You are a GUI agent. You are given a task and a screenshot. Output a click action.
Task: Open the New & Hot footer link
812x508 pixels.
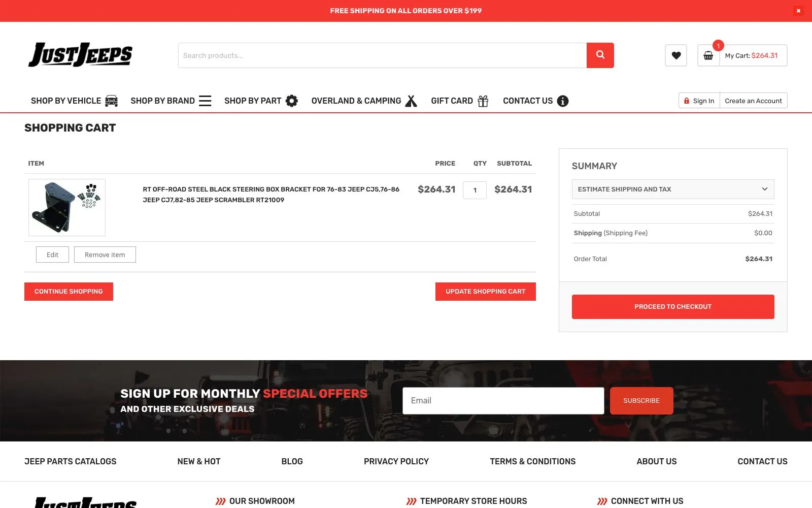(x=199, y=461)
